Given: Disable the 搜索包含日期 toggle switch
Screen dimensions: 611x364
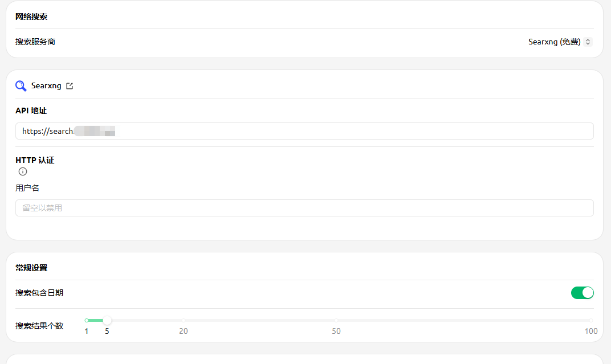Looking at the screenshot, I should 582,293.
